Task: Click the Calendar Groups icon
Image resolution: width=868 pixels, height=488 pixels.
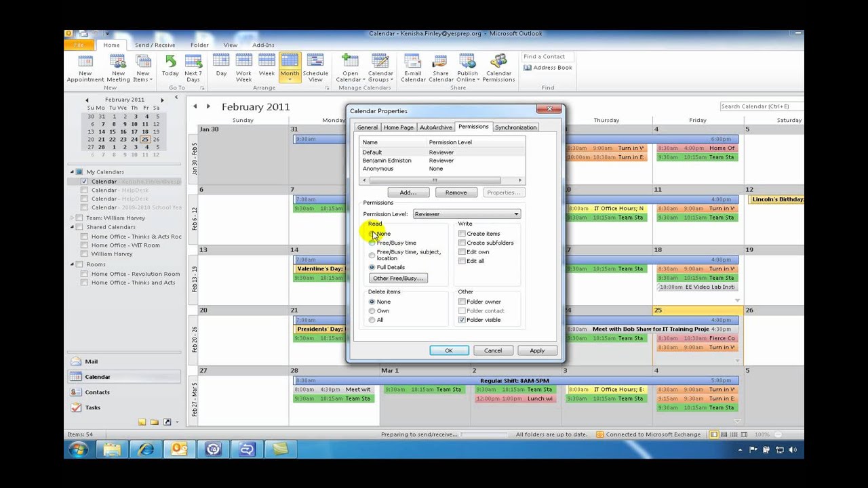Action: pos(380,68)
